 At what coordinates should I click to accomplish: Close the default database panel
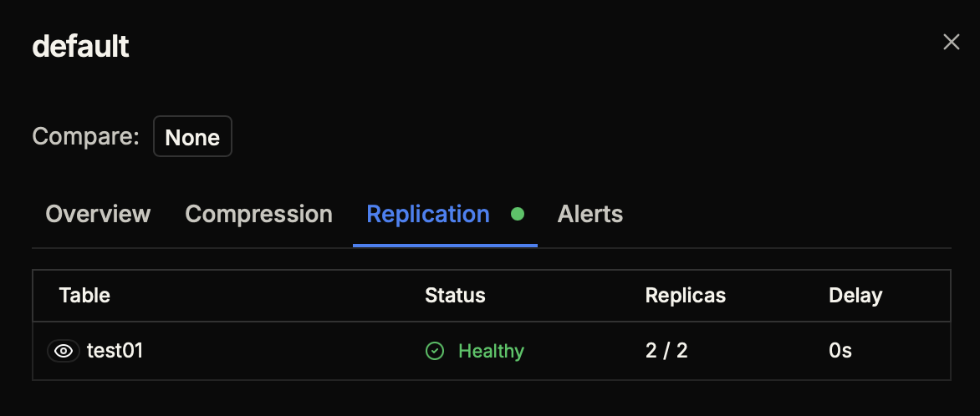951,43
